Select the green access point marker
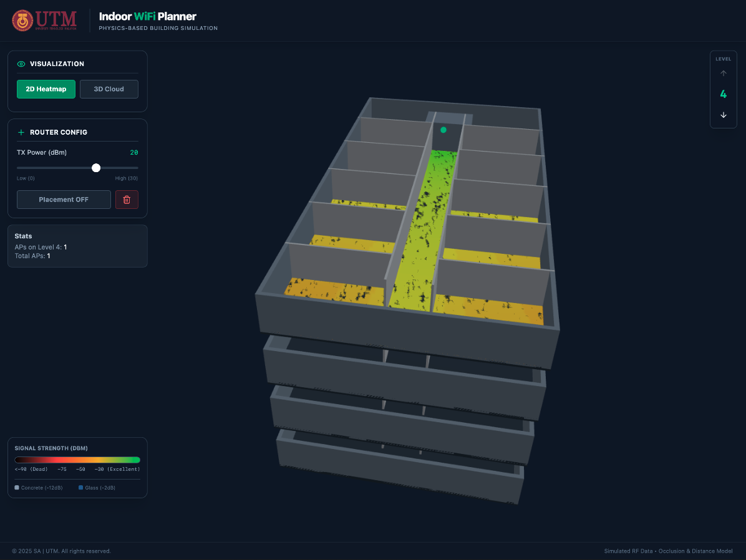This screenshot has height=560, width=746. point(443,130)
